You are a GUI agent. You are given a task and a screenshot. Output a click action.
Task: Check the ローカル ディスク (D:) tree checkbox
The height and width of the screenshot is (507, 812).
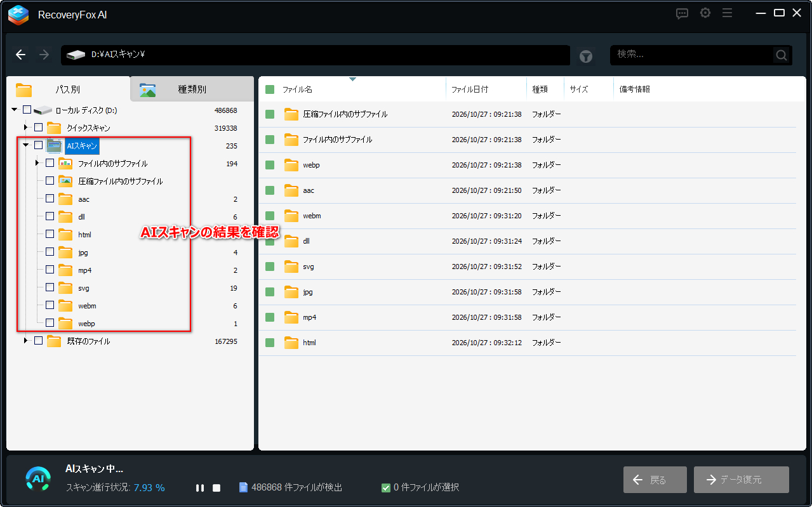[27, 110]
